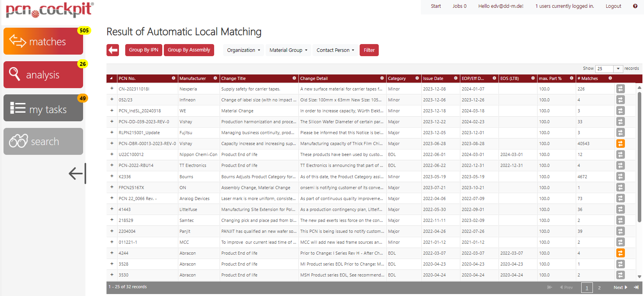644x296 pixels.
Task: Toggle the top-left table sort corner
Action: point(111,78)
